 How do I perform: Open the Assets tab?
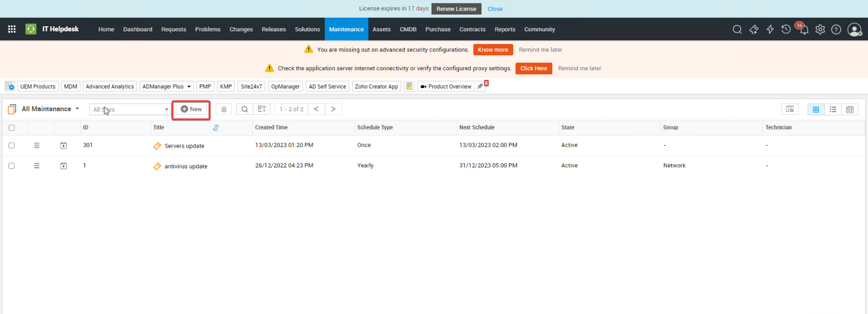[x=381, y=29]
